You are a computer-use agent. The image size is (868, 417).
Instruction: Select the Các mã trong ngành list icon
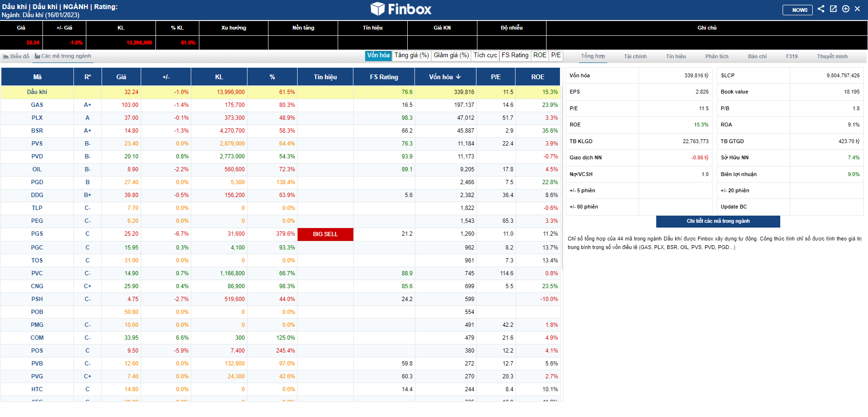[37, 56]
